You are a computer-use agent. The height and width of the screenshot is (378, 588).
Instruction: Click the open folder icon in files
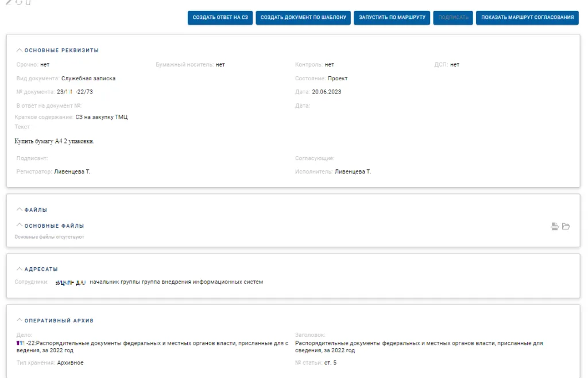[x=566, y=227]
